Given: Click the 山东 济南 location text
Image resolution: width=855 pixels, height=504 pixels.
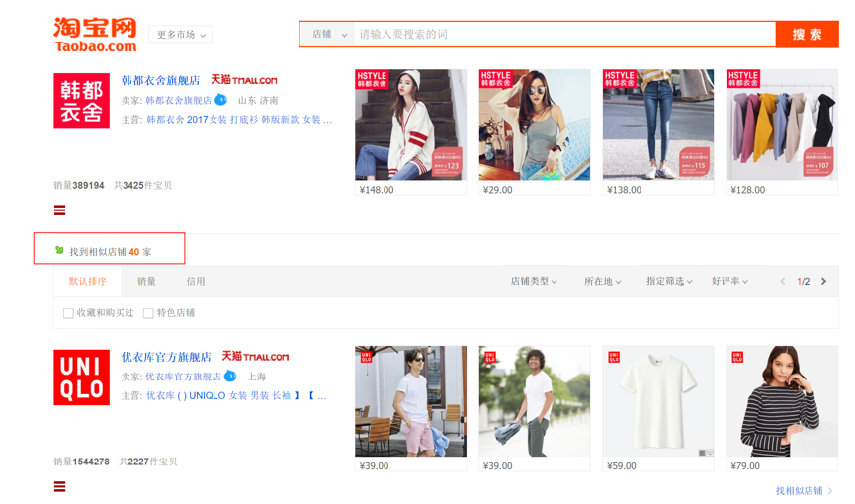Looking at the screenshot, I should tap(258, 101).
